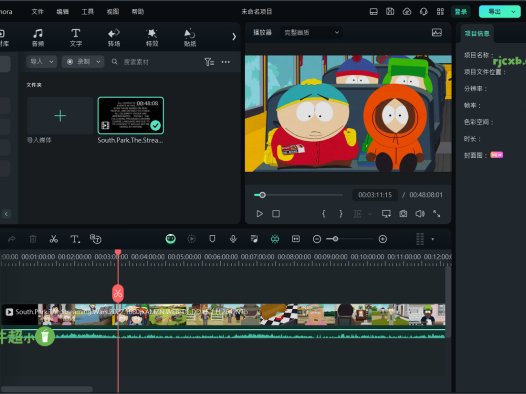Open the 工具 menu
This screenshot has width=526, height=394.
click(88, 12)
